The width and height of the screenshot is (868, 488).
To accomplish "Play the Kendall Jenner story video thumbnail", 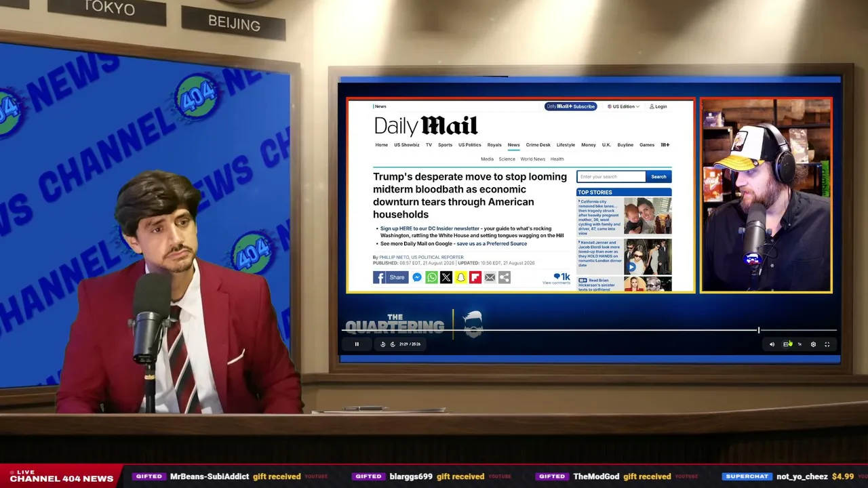I will (648, 256).
